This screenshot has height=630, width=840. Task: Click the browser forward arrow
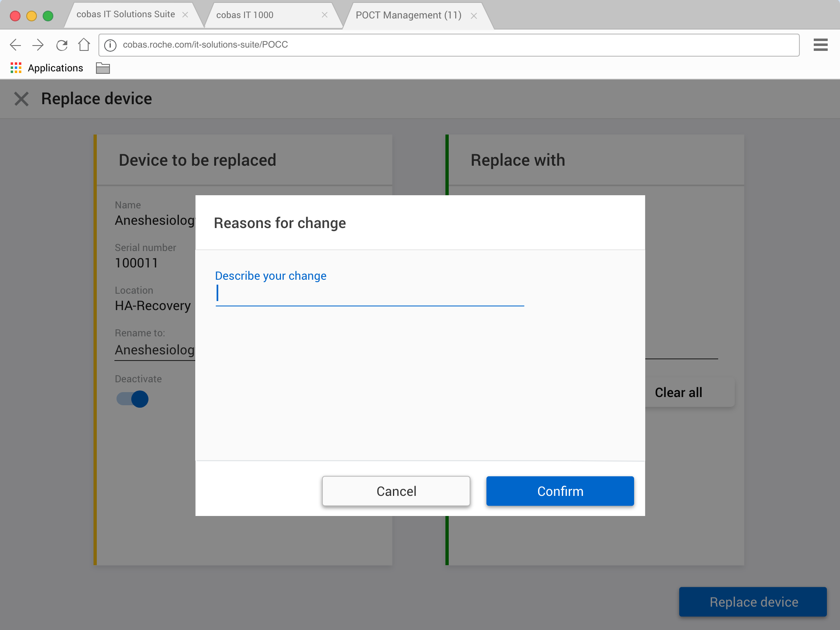(38, 45)
